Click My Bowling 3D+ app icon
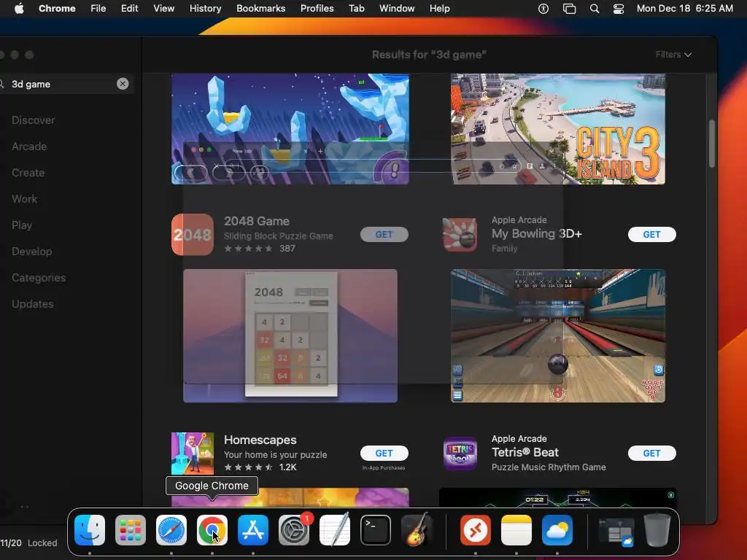Viewport: 747px width, 560px height. point(460,234)
